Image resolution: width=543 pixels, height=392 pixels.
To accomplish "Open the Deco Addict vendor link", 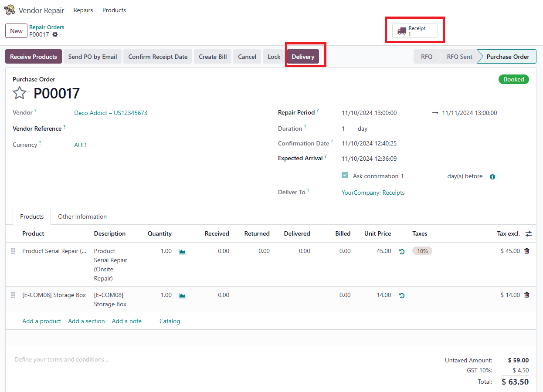I will pyautogui.click(x=111, y=113).
